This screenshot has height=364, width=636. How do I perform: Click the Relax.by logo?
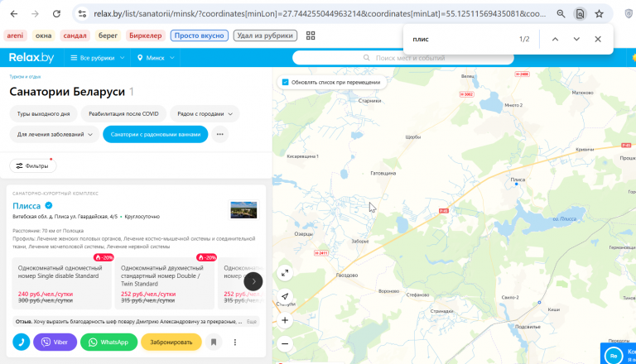click(31, 58)
